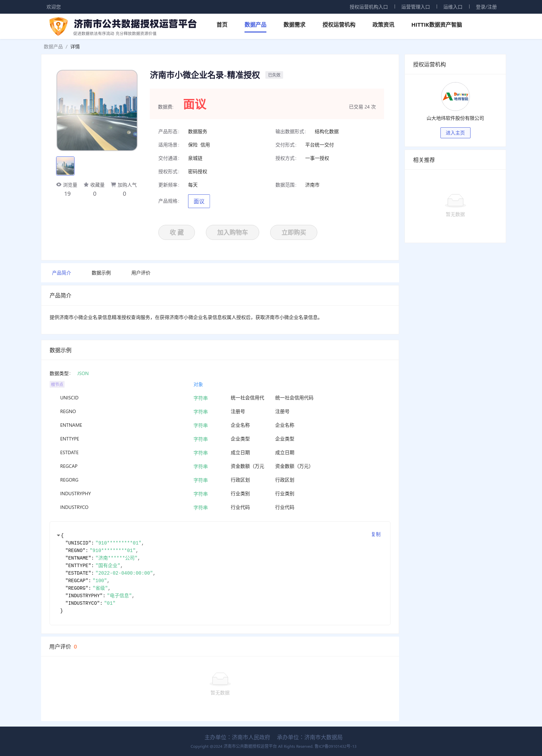Viewport: 542px width, 756px height.
Task: Click the 对象 type label
Action: (x=198, y=384)
